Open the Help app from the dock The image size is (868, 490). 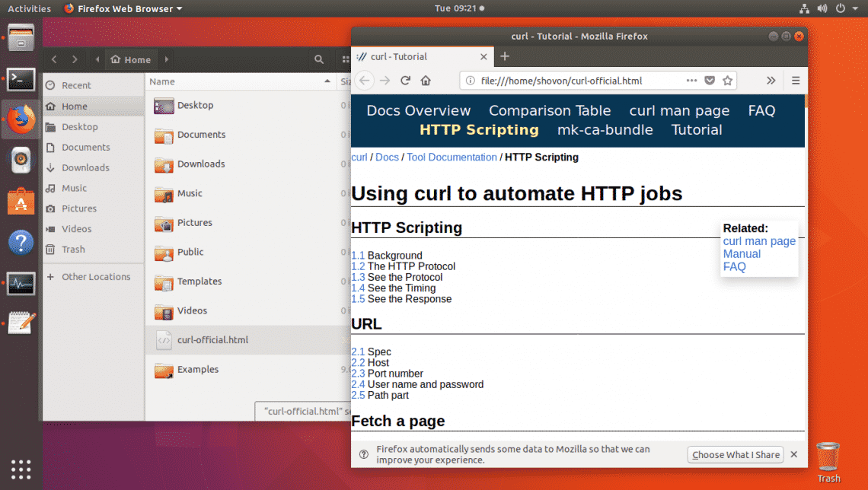click(x=21, y=243)
